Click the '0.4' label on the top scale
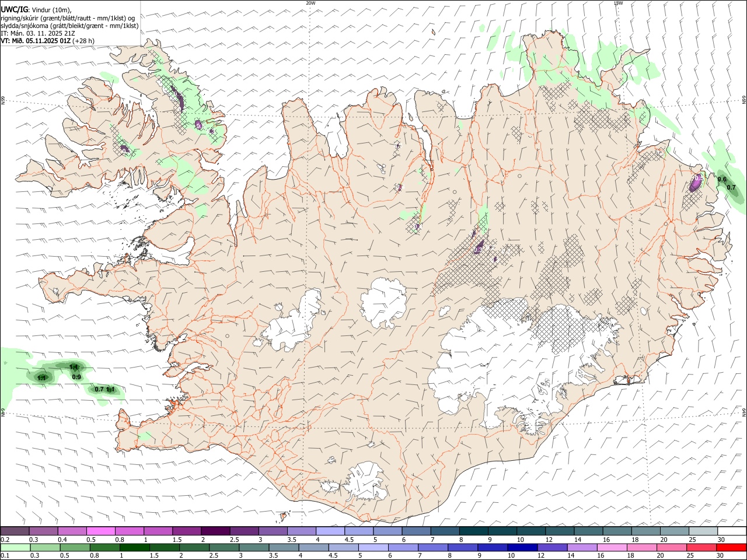 62,540
